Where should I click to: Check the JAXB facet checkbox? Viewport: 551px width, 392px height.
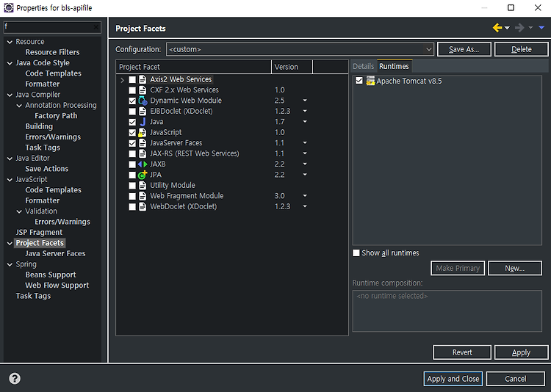132,164
